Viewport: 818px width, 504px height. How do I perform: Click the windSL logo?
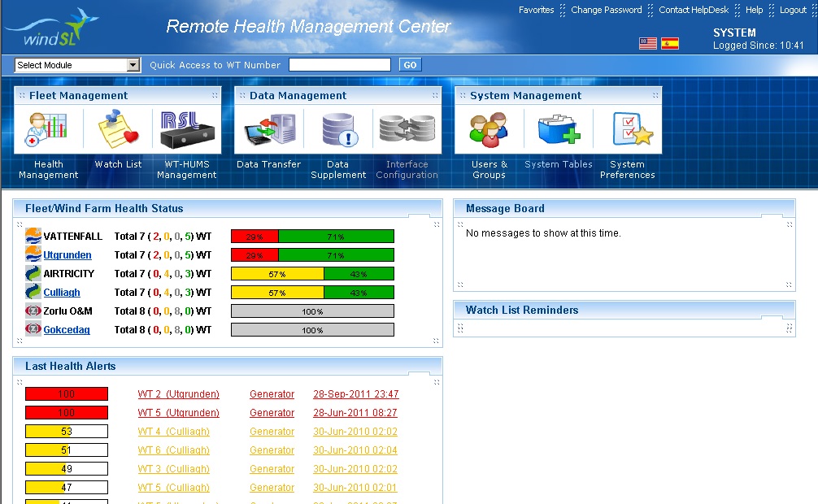(52, 27)
